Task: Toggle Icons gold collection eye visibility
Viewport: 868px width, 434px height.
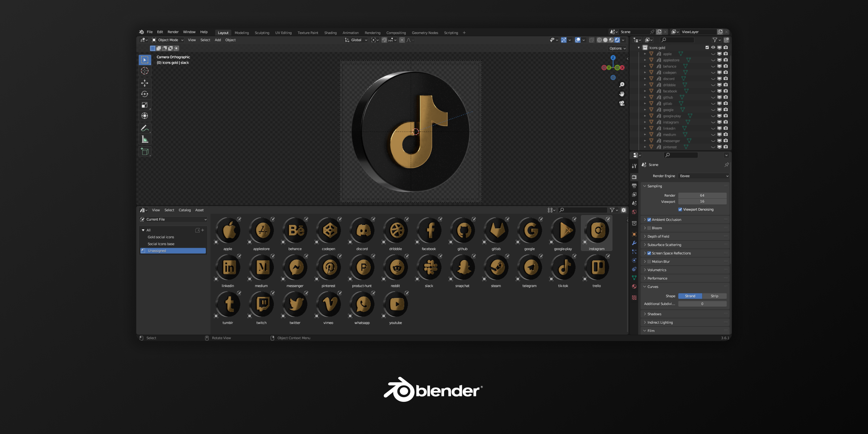Action: pyautogui.click(x=713, y=48)
